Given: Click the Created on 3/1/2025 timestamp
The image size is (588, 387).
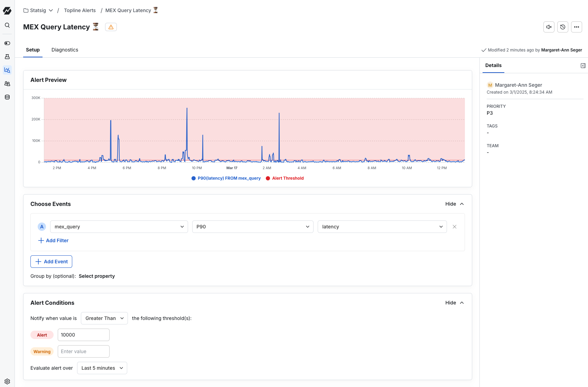Looking at the screenshot, I should (x=520, y=92).
